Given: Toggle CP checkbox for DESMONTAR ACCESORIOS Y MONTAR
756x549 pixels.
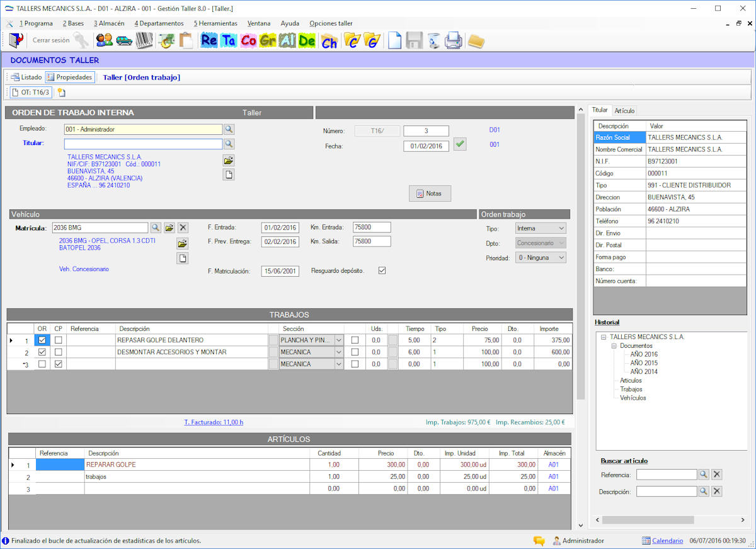Looking at the screenshot, I should 59,352.
